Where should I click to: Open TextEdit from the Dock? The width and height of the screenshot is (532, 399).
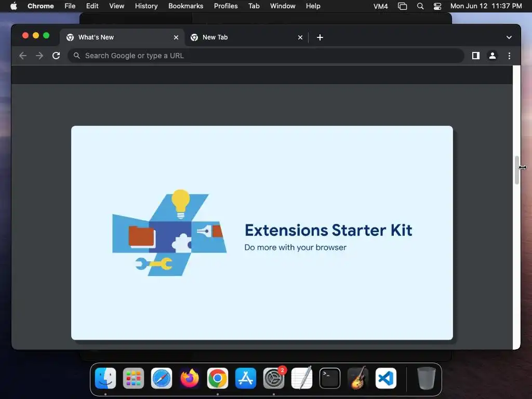tap(302, 378)
